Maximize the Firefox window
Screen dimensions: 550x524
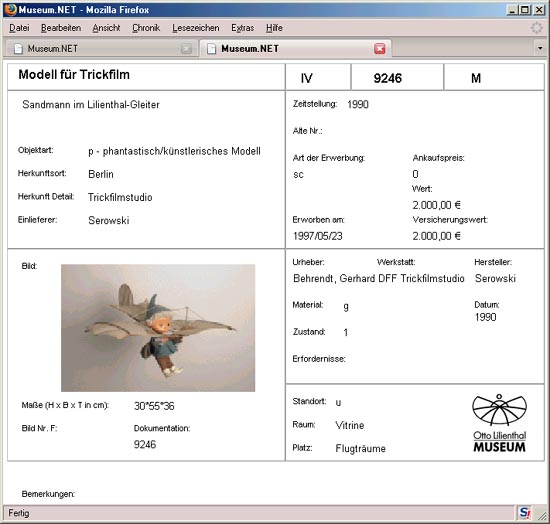(x=525, y=10)
